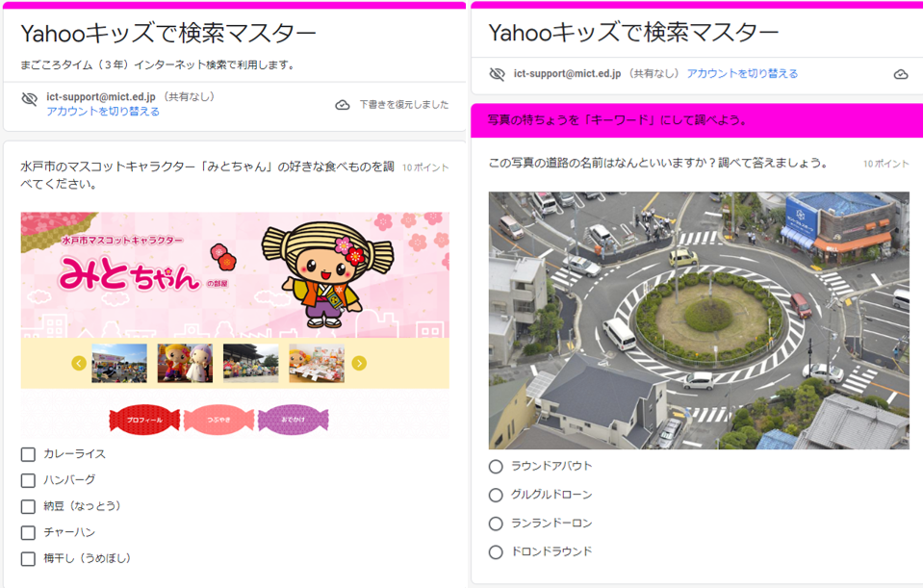Click the right carousel arrow

pyautogui.click(x=359, y=363)
